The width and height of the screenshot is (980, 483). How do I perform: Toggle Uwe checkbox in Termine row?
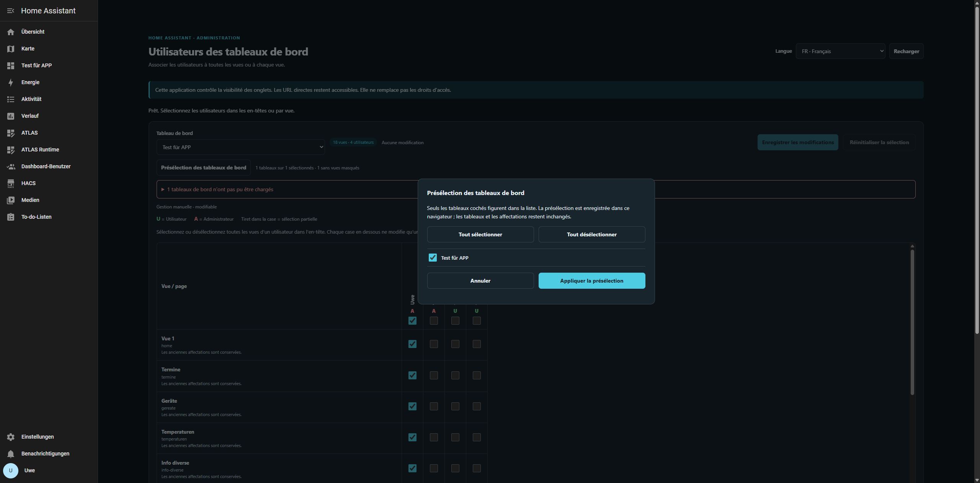pos(412,375)
